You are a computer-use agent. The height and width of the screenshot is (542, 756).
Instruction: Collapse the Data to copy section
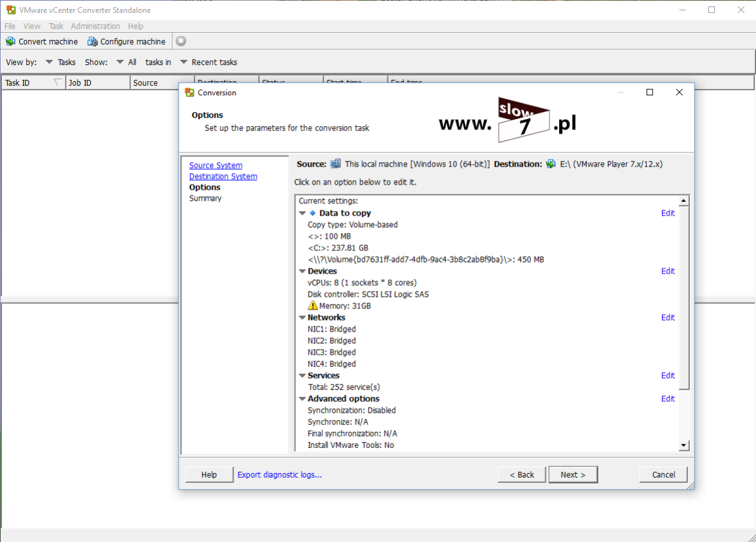click(302, 213)
